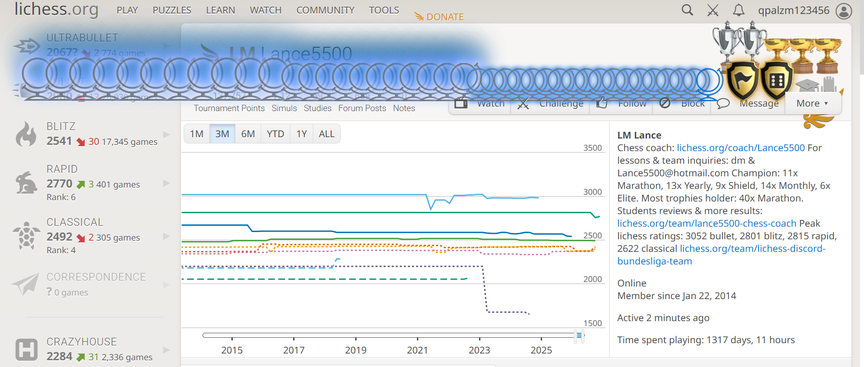Open the COMMUNITY menu
The image size is (864, 367).
(x=325, y=10)
